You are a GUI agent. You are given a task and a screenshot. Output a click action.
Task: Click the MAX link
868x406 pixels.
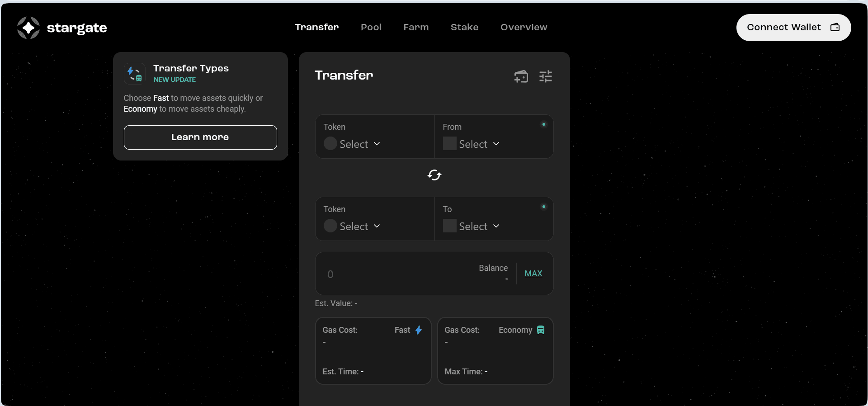[x=533, y=274]
